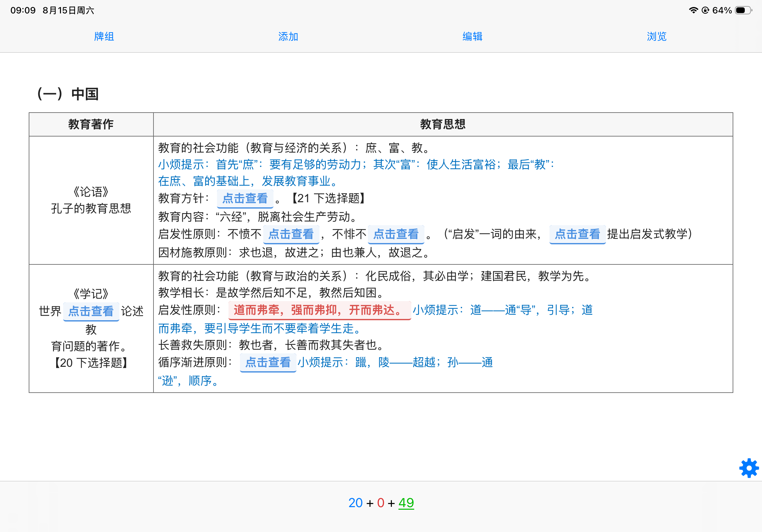Tap the line 教育内容：“六经”
The width and height of the screenshot is (762, 532).
(258, 217)
